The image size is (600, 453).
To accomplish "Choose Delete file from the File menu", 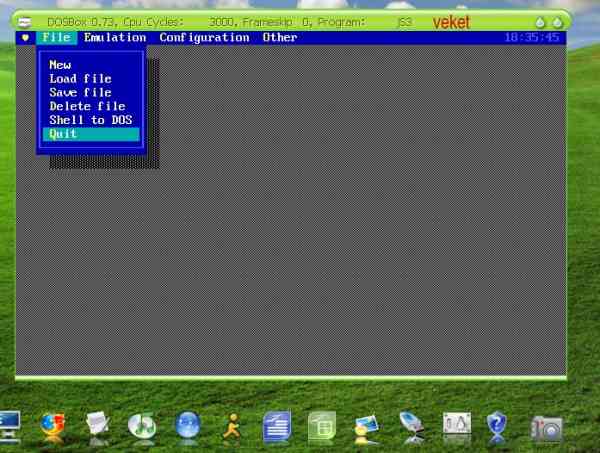I will coord(87,106).
